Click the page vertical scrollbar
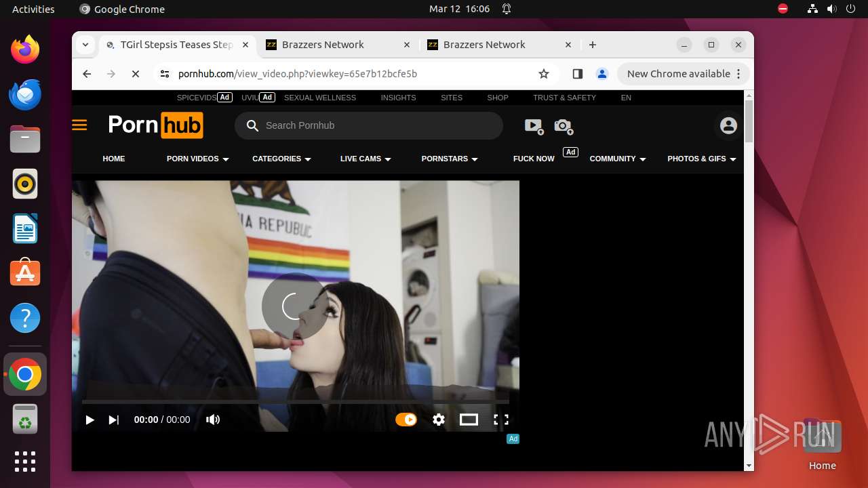 pos(749,121)
